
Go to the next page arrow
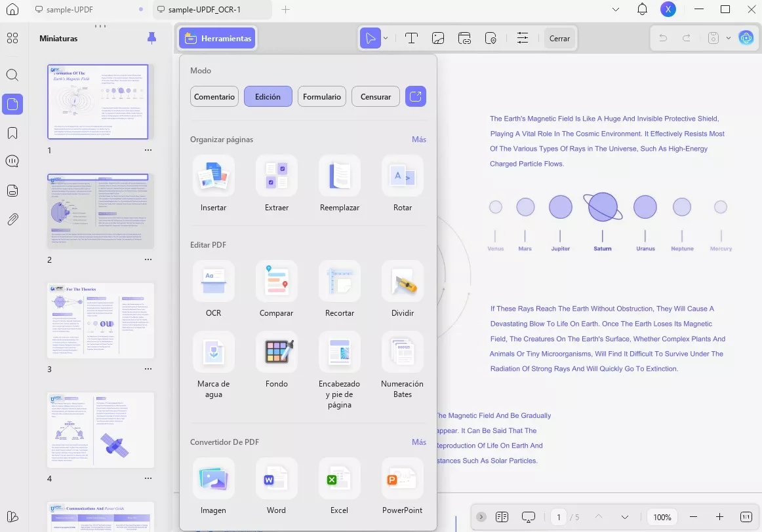click(625, 517)
